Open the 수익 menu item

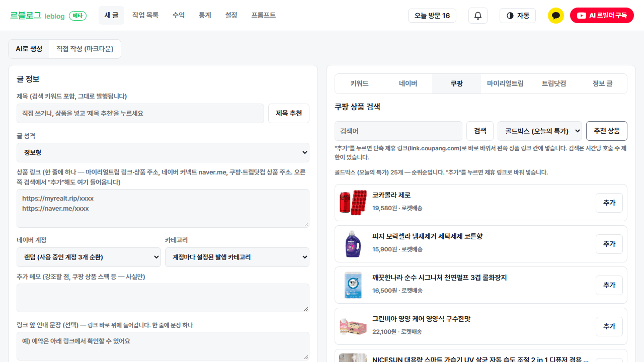tap(179, 16)
